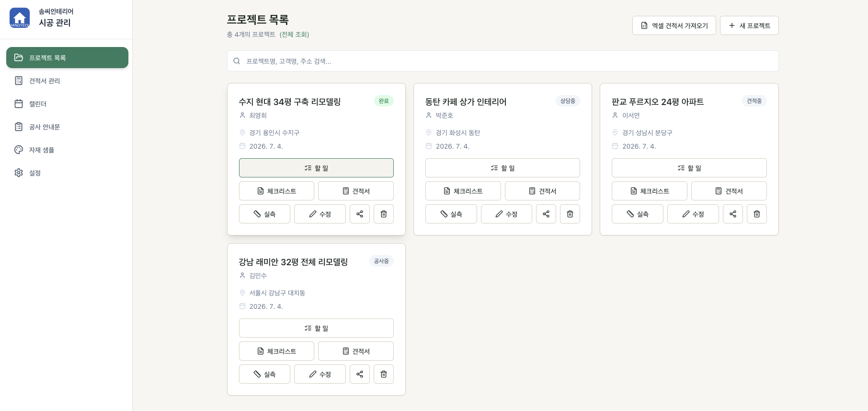Share the 동탄 카페 상가 인테리어 project

546,214
